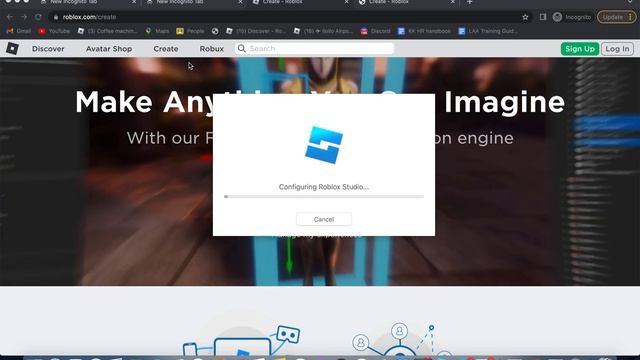
Task: Open the Discover page
Action: coord(48,49)
